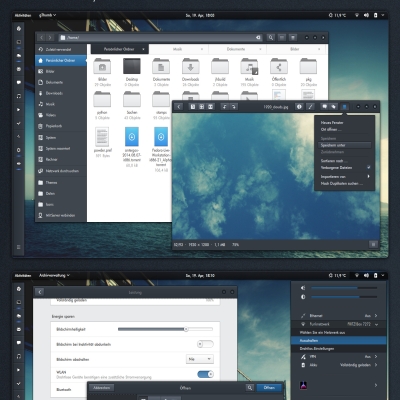Open the Desktop folder icon
This screenshot has width=400, height=400.
tap(132, 66)
